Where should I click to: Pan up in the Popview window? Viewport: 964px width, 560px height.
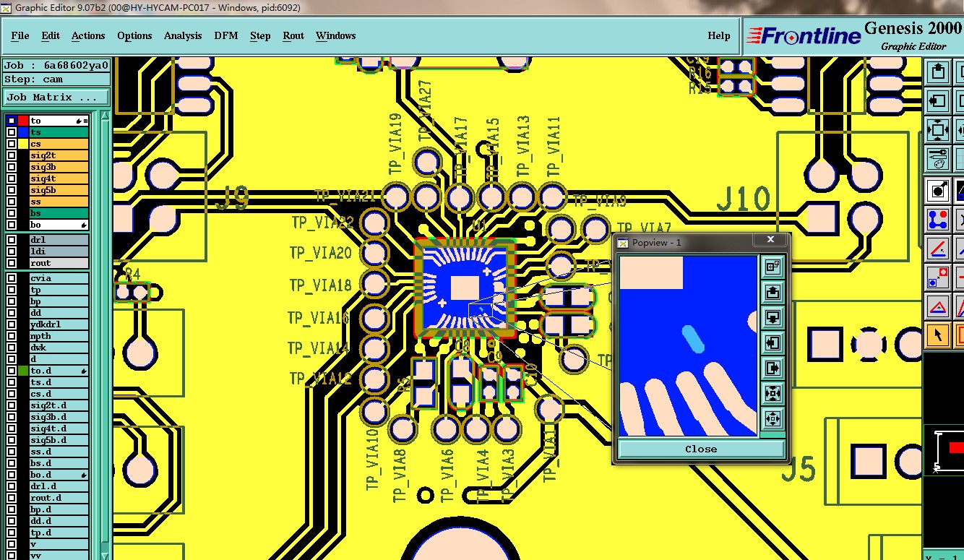click(x=773, y=293)
